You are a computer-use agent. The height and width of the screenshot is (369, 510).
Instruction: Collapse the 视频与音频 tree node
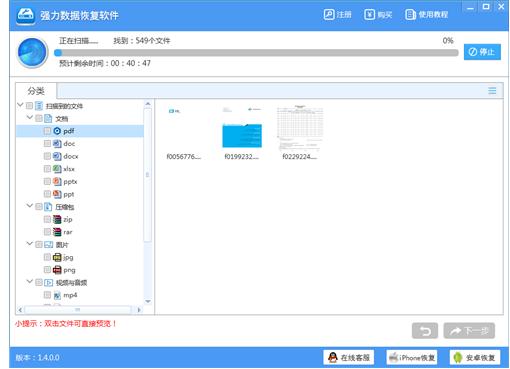point(30,282)
